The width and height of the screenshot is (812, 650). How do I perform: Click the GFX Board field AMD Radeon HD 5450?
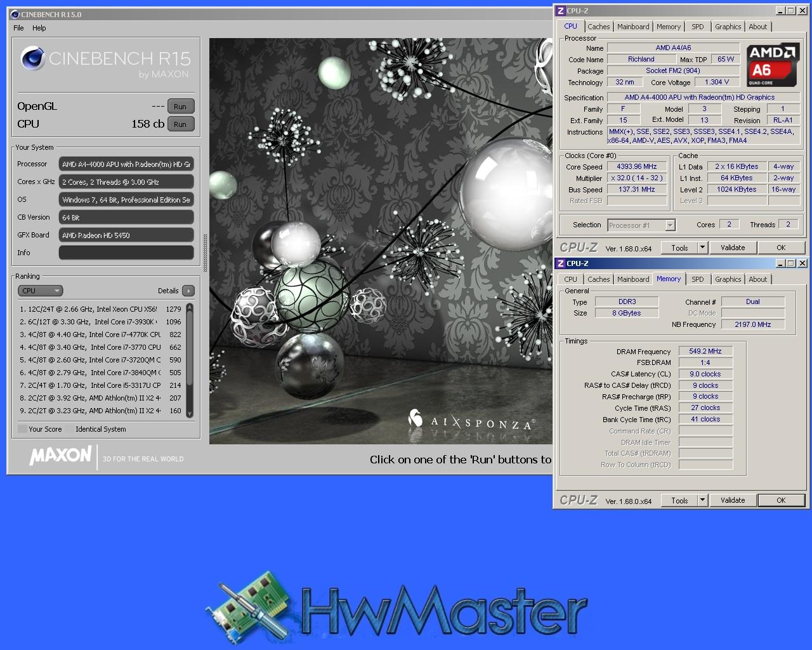coord(126,235)
